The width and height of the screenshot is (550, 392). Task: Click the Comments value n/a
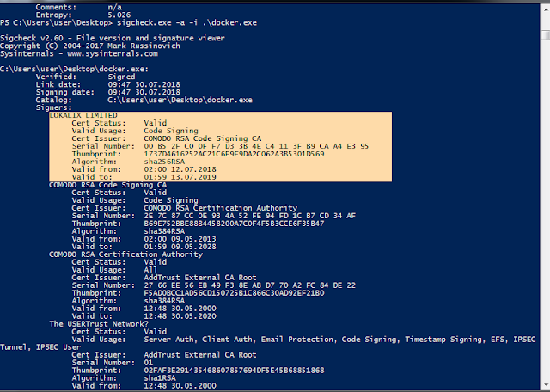(x=114, y=8)
